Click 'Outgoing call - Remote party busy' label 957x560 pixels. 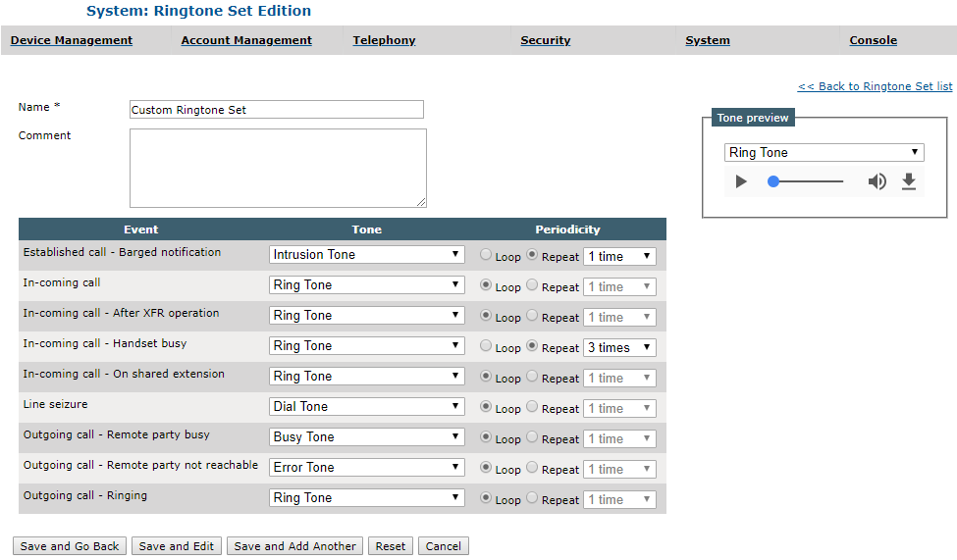click(x=117, y=434)
